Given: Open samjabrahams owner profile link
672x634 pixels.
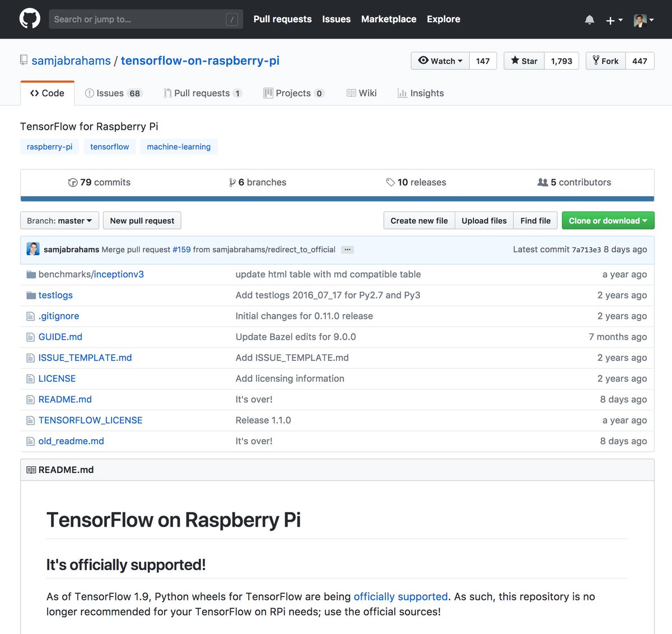Looking at the screenshot, I should [x=71, y=60].
